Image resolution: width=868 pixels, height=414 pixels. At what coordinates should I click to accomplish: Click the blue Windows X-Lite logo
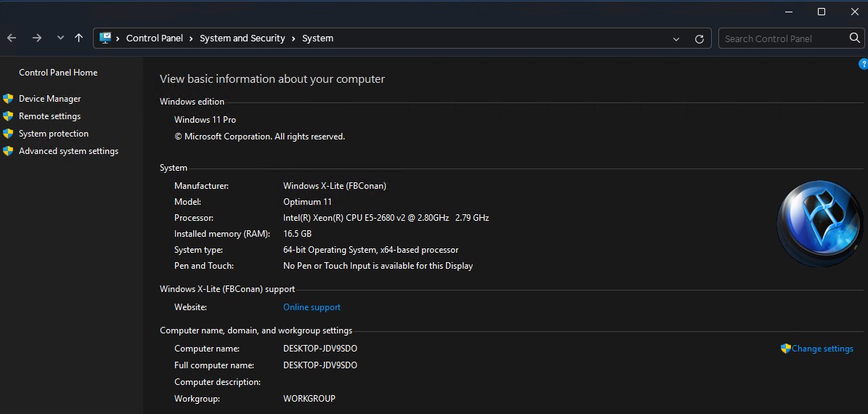click(x=820, y=224)
